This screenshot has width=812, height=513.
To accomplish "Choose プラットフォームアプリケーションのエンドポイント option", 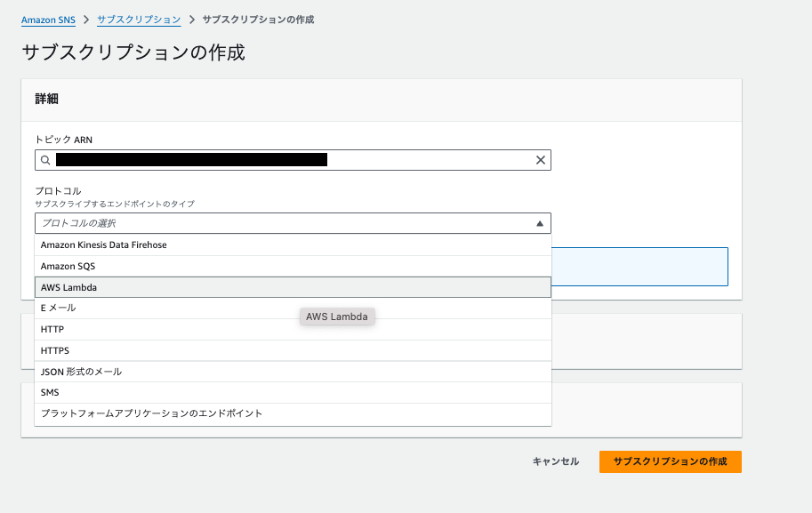I will pyautogui.click(x=293, y=413).
